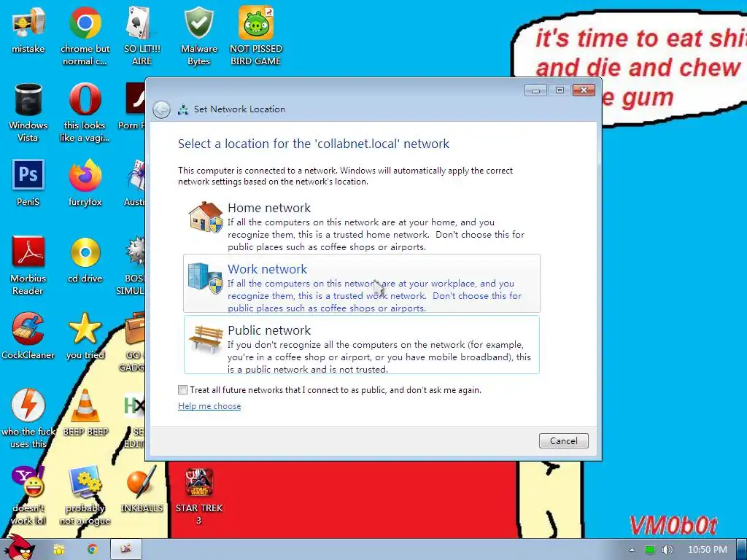Open 'probably not a rogue' gears icon
Image resolution: width=747 pixels, height=560 pixels.
pos(85,496)
